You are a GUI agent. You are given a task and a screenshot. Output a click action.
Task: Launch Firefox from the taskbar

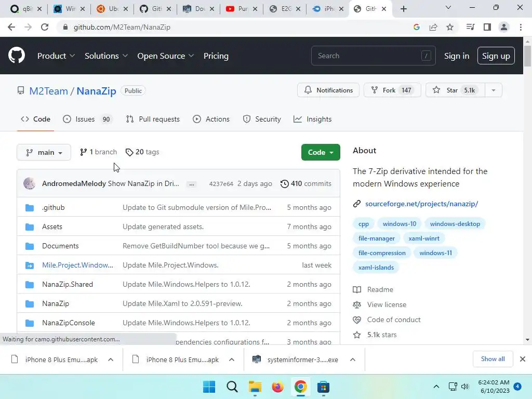click(277, 387)
